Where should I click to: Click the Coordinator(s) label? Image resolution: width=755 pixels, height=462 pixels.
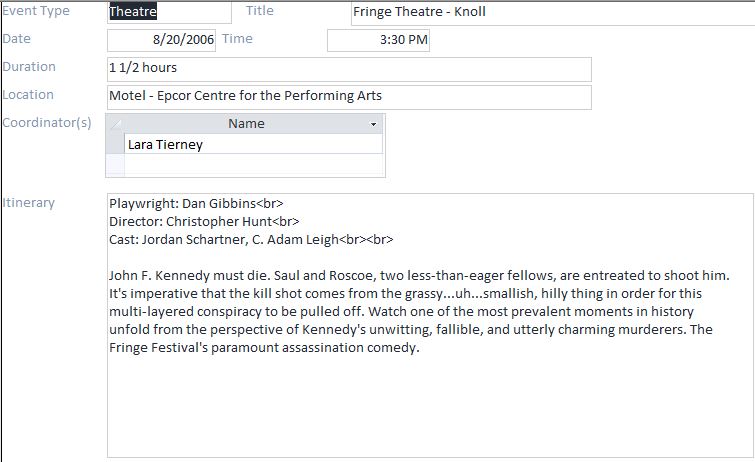[x=47, y=123]
